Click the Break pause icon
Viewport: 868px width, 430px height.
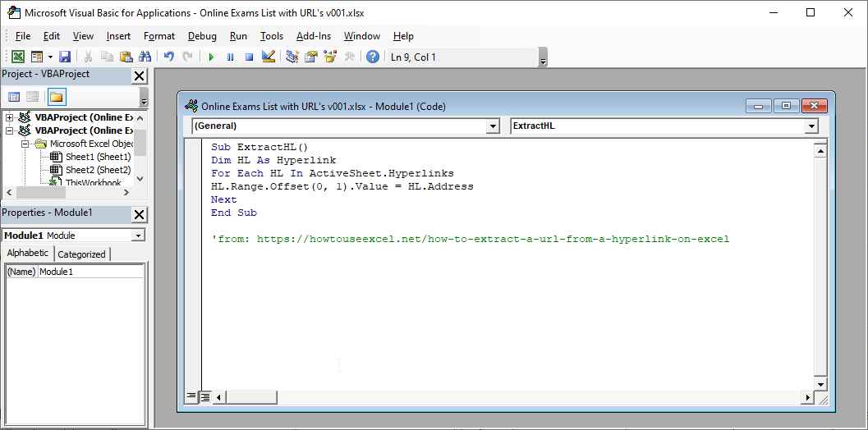pos(230,57)
